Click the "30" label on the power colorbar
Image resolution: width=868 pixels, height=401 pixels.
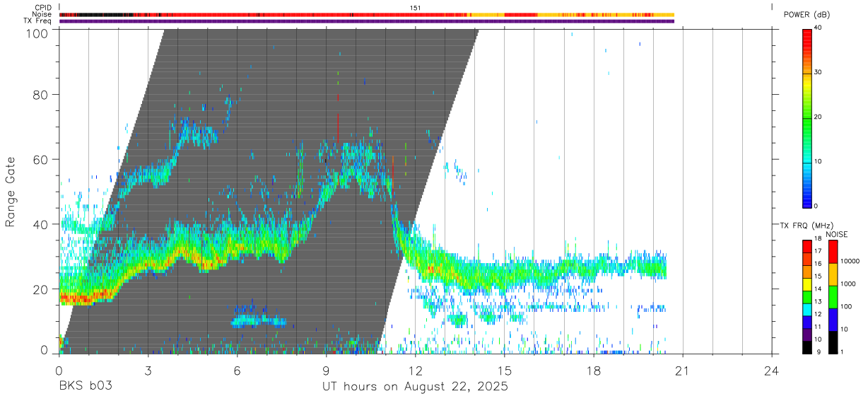(819, 73)
